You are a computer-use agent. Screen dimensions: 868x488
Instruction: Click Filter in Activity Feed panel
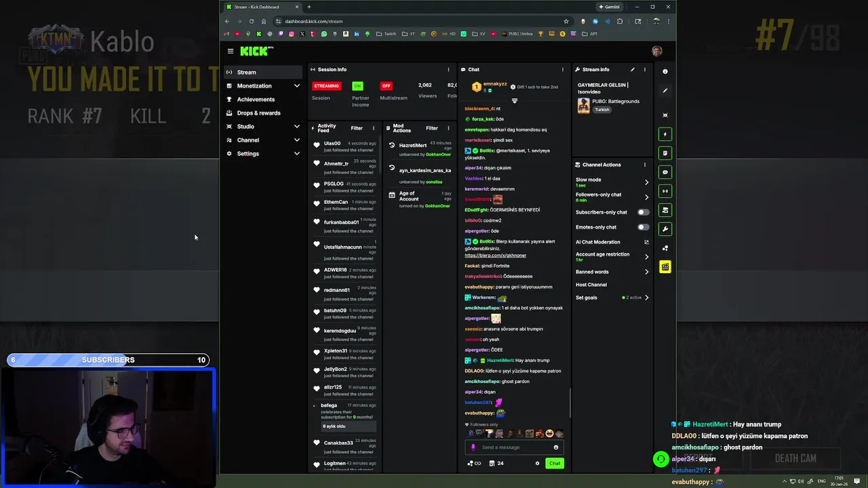tap(357, 128)
